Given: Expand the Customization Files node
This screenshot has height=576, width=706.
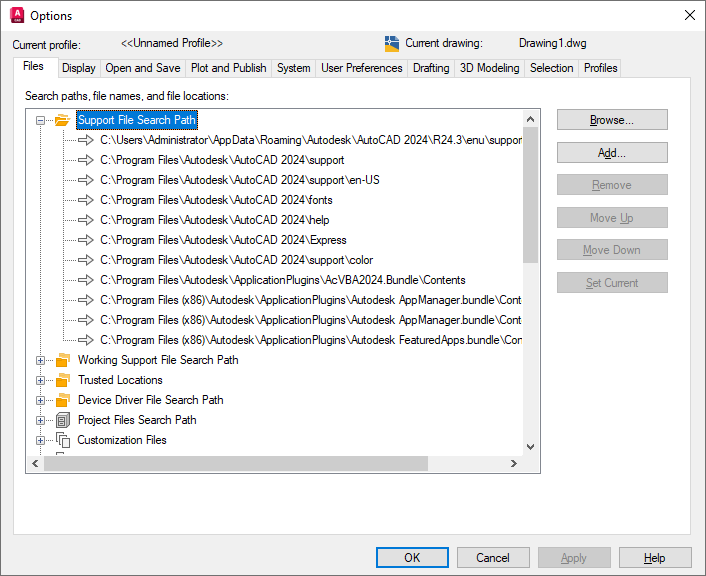Looking at the screenshot, I should click(41, 440).
